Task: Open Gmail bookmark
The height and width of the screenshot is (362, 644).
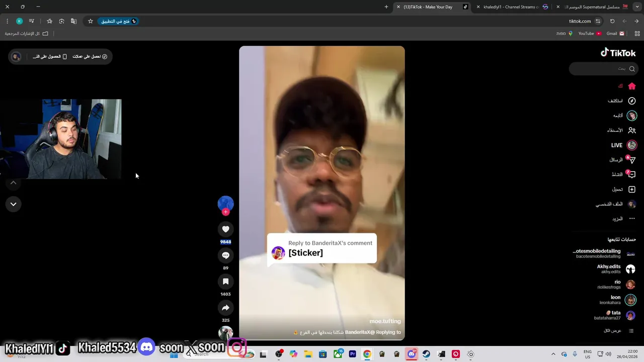Action: point(615,33)
